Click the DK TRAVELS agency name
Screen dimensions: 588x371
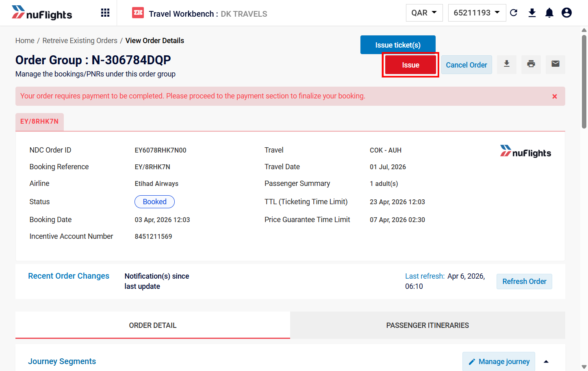[244, 14]
